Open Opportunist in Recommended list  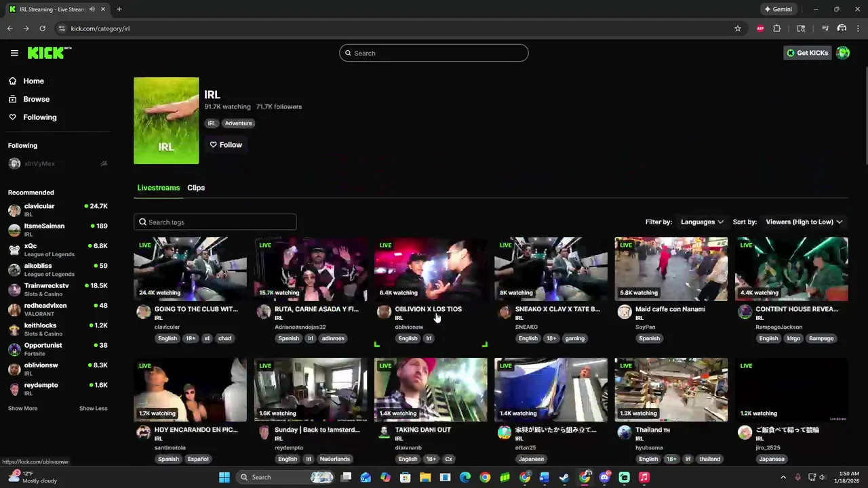coord(58,349)
